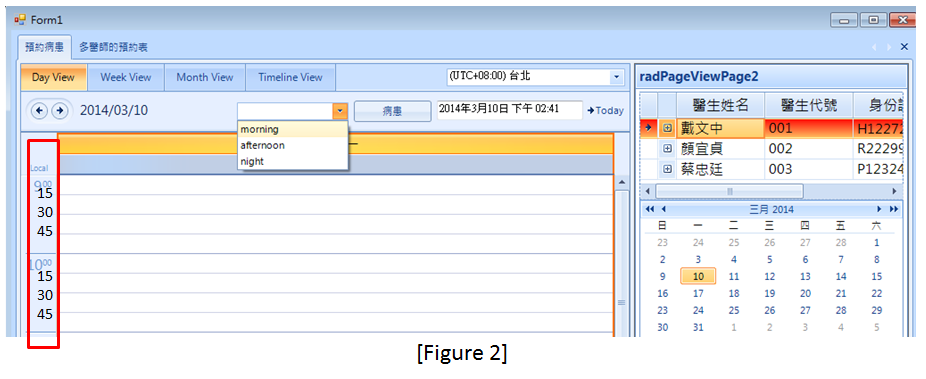The image size is (926, 379).
Task: Close the tab strip with X
Action: tap(904, 47)
